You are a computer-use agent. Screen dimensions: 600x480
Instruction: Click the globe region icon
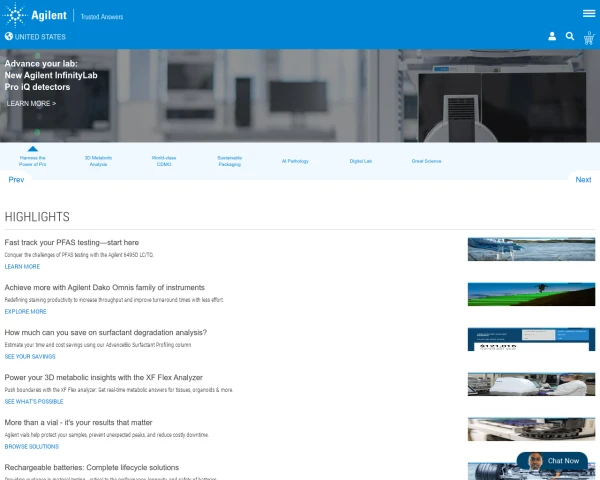pos(9,36)
